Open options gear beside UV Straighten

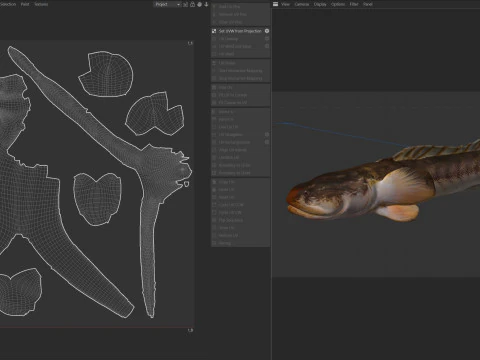pos(267,135)
